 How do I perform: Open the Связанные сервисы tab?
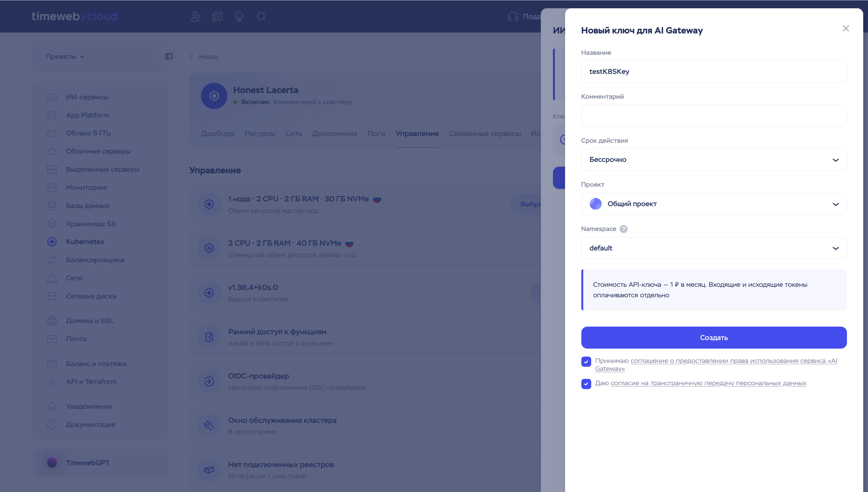coord(485,134)
